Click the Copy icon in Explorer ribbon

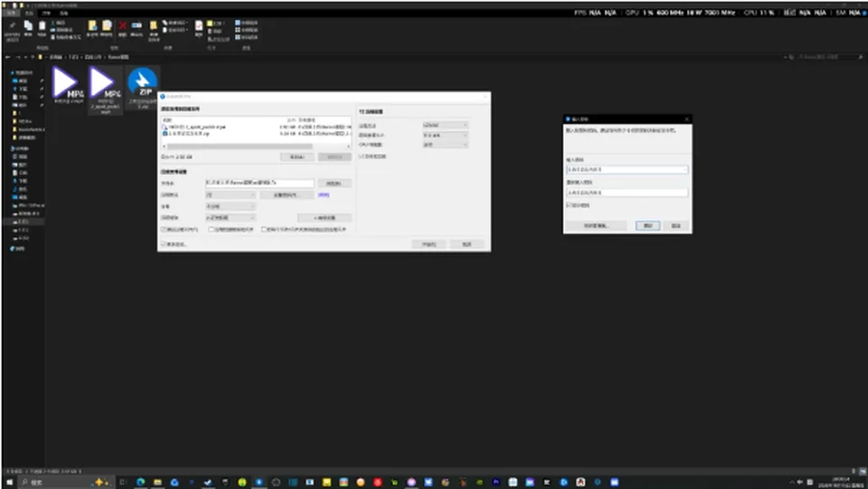coord(28,27)
